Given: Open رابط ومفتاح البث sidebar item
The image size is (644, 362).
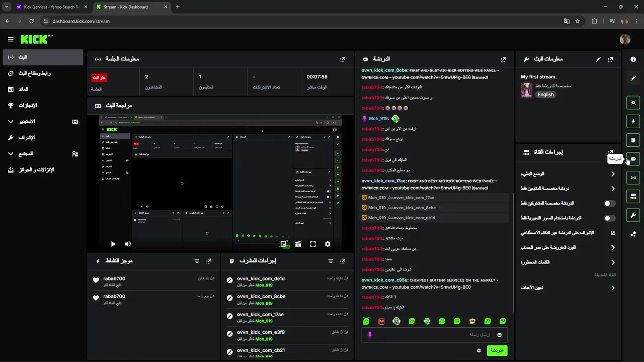Looking at the screenshot, I should [x=42, y=73].
